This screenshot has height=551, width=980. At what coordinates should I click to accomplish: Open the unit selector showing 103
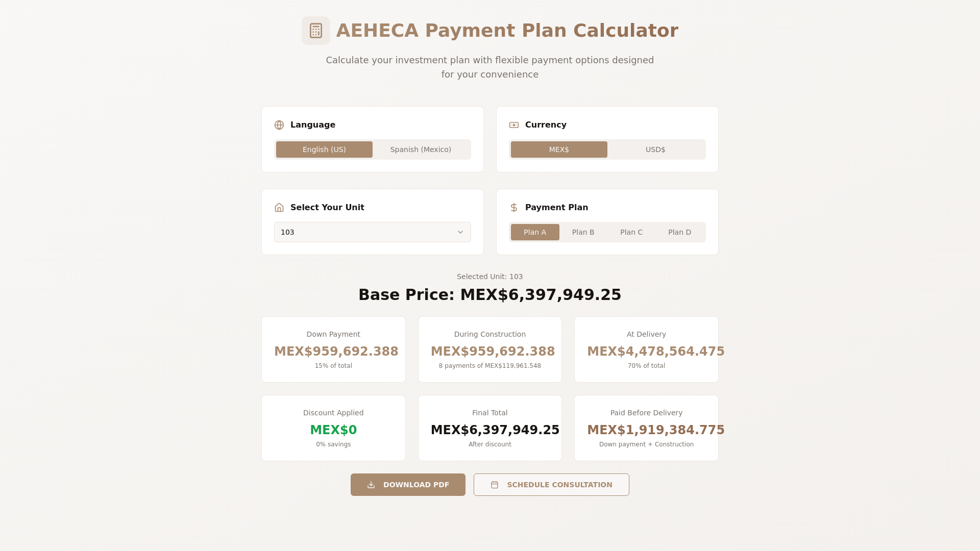(373, 232)
